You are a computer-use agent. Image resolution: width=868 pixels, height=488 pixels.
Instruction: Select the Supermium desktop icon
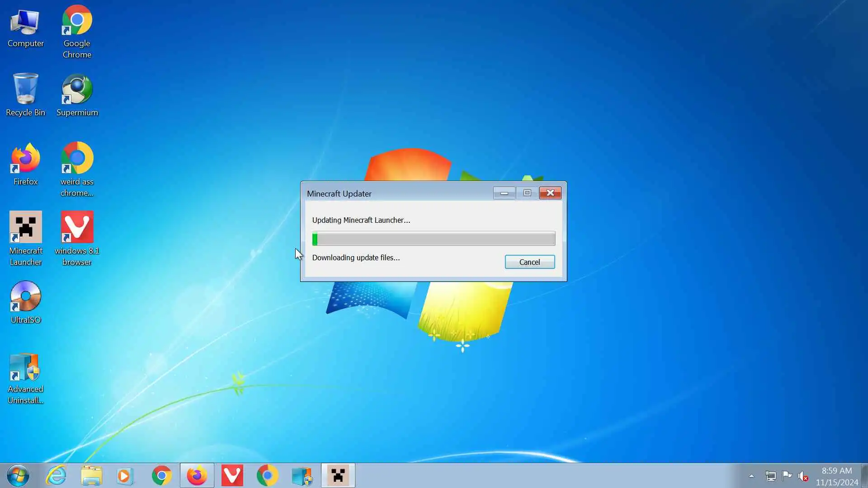(77, 90)
